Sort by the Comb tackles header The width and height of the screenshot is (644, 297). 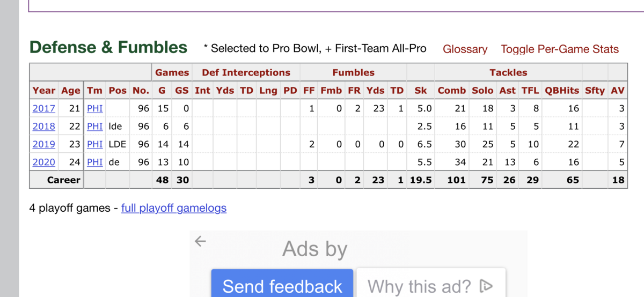[x=451, y=91]
